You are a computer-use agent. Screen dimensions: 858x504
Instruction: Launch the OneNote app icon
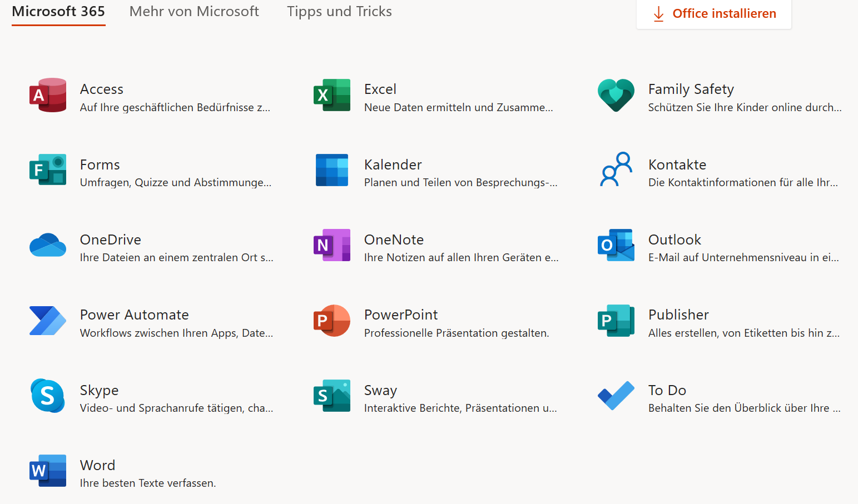coord(332,245)
